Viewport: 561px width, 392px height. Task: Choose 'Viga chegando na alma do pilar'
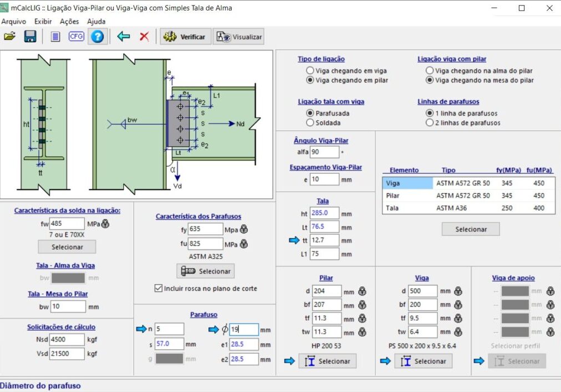[479, 71]
